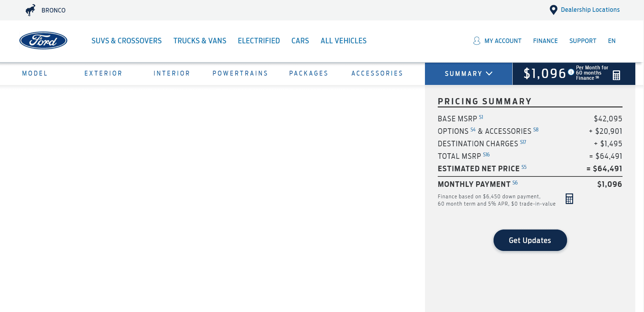Click the S6 footnote next to Monthly Payment

pyautogui.click(x=515, y=183)
